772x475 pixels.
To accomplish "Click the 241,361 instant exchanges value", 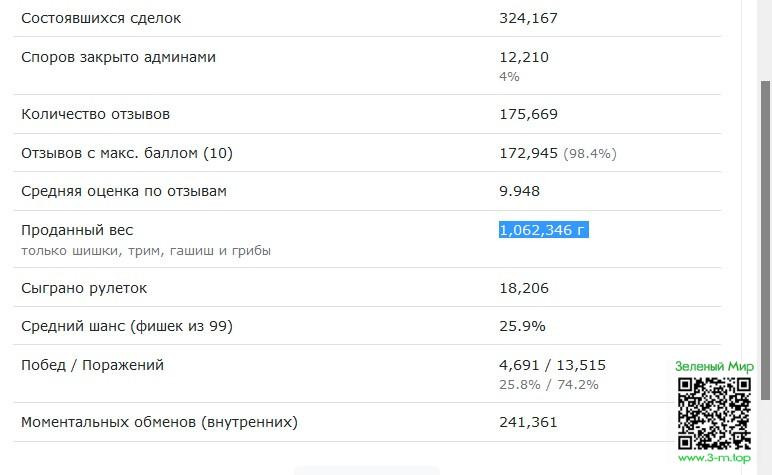I will pyautogui.click(x=528, y=422).
